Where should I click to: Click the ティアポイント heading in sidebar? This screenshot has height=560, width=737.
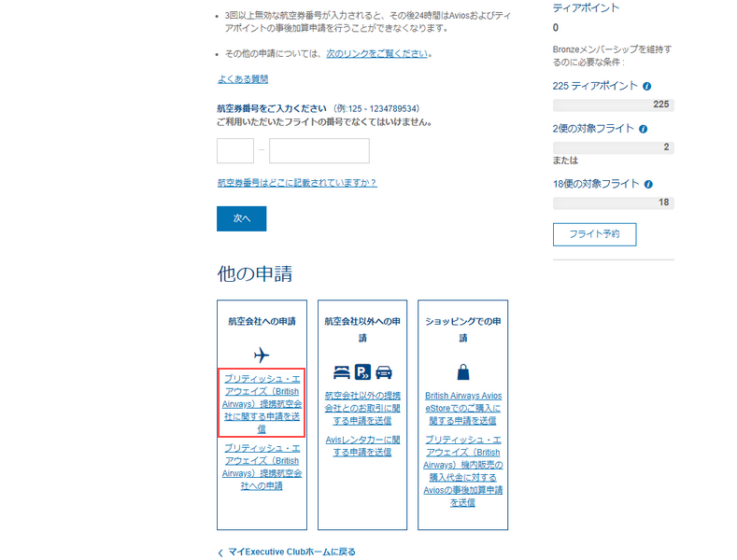pos(586,8)
